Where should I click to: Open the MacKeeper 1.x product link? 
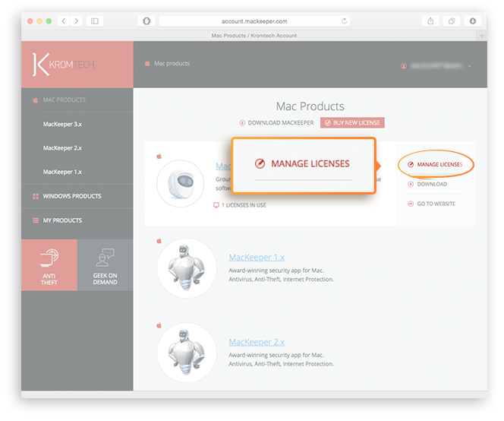tap(257, 258)
